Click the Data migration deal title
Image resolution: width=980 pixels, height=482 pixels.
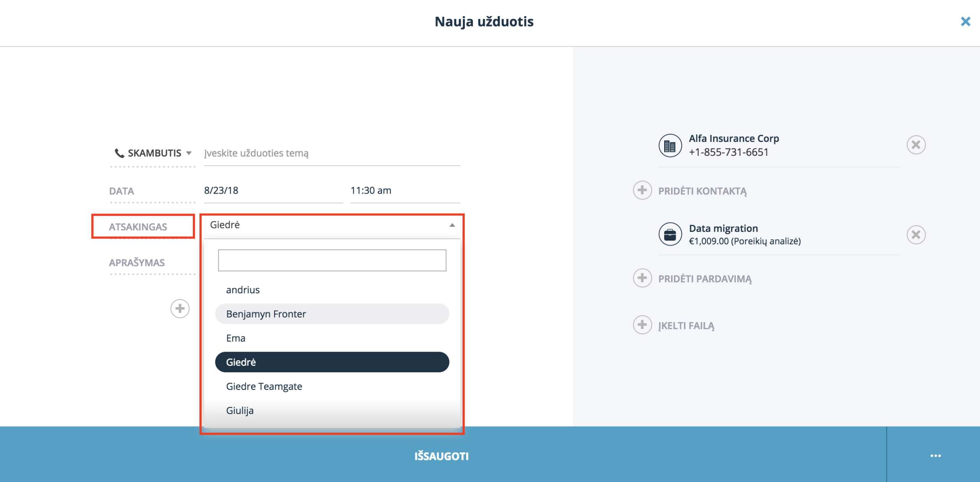point(723,228)
